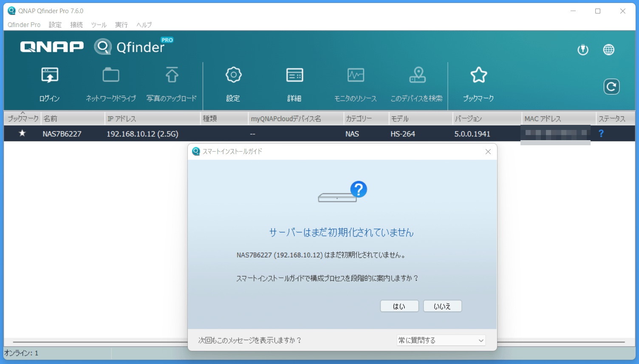Click the refresh button in the header

[x=611, y=87]
